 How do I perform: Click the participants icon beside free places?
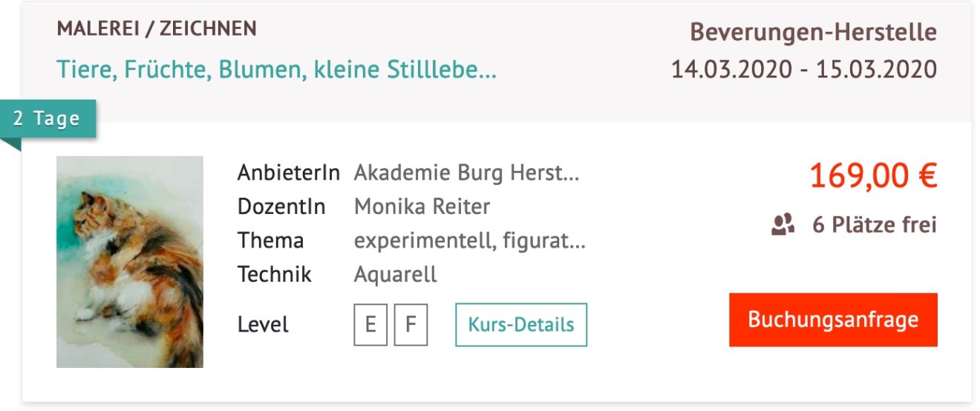[x=783, y=224]
